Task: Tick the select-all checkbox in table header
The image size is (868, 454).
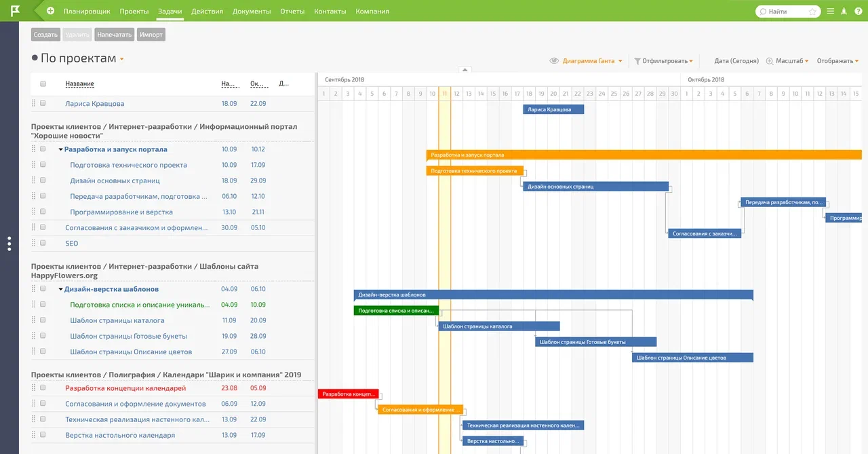Action: coord(43,84)
